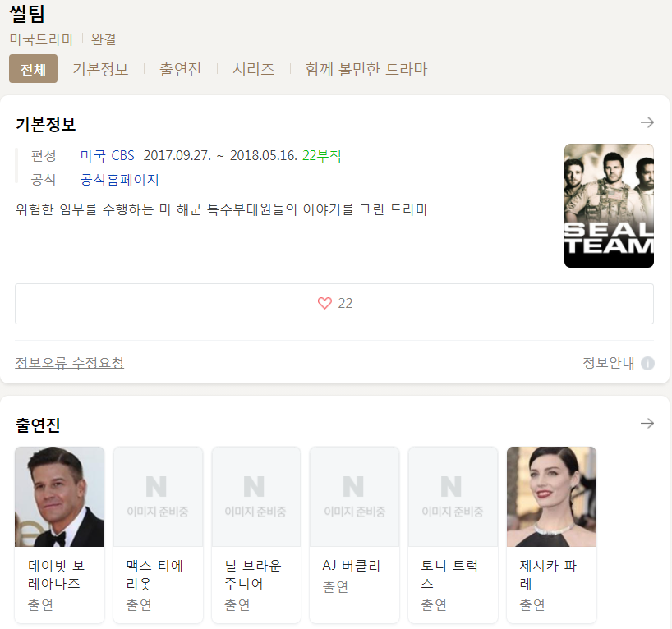Screen dimensions: 672x629
Task: Switch to the 출연진 tab
Action: click(180, 69)
